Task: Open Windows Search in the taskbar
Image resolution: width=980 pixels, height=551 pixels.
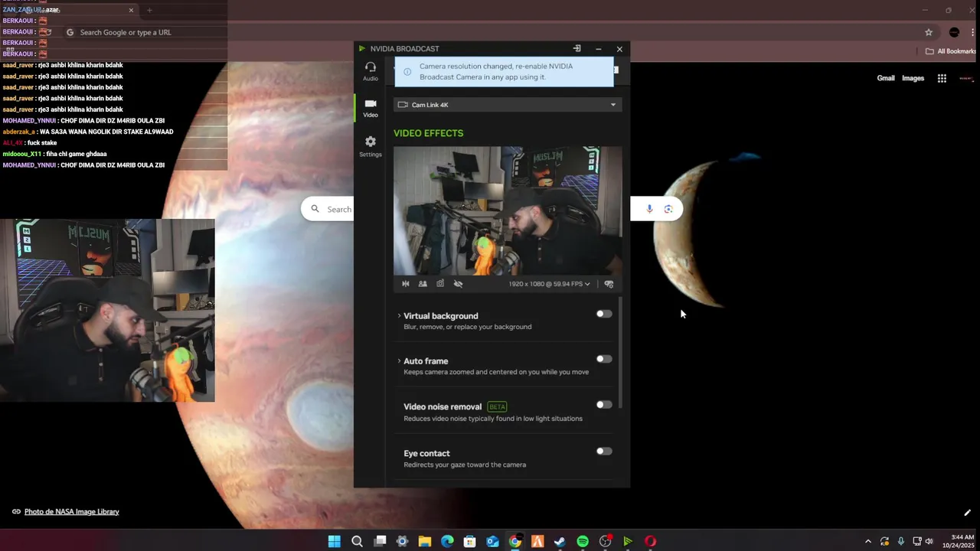Action: tap(357, 541)
